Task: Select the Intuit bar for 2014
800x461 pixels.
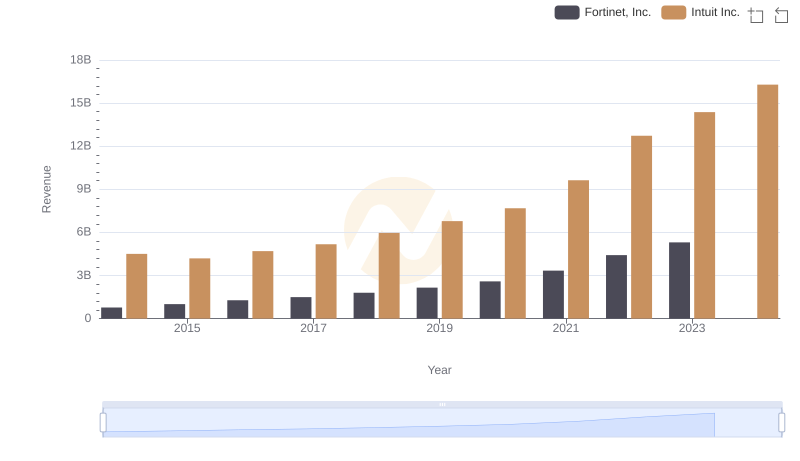Action: [x=137, y=286]
